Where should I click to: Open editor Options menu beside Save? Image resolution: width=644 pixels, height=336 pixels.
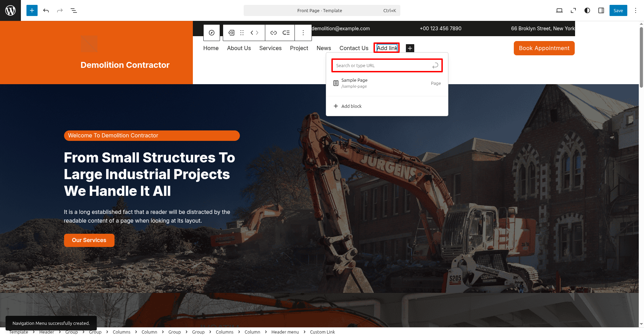[636, 10]
